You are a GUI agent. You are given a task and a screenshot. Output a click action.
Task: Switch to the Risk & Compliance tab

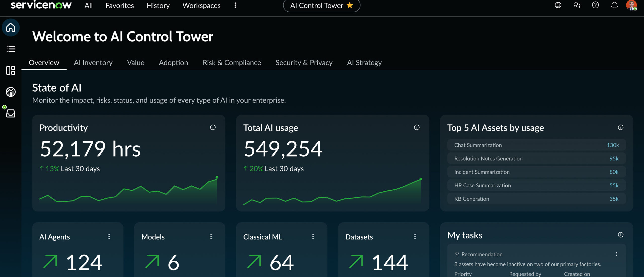pos(232,62)
